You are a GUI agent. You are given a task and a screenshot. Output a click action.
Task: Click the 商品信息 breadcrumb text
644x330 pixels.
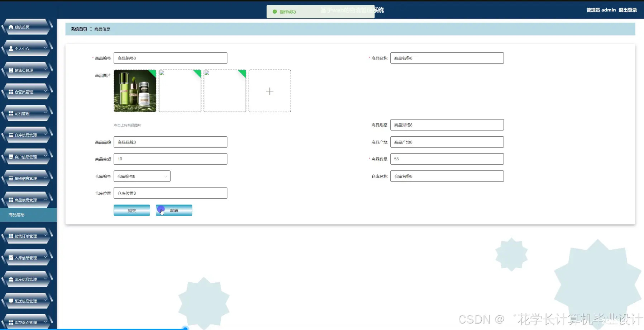(102, 29)
